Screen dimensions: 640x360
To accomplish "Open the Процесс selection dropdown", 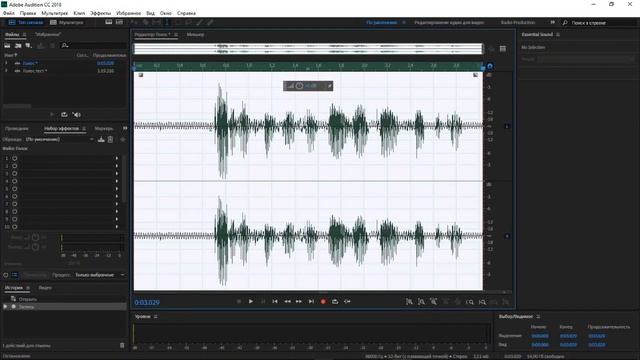I will (x=100, y=275).
